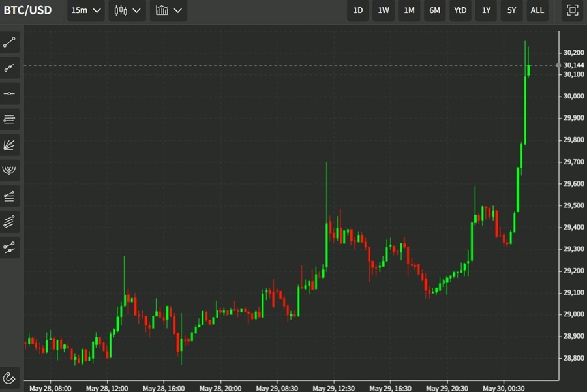Click the 30,144 current price label

573,65
